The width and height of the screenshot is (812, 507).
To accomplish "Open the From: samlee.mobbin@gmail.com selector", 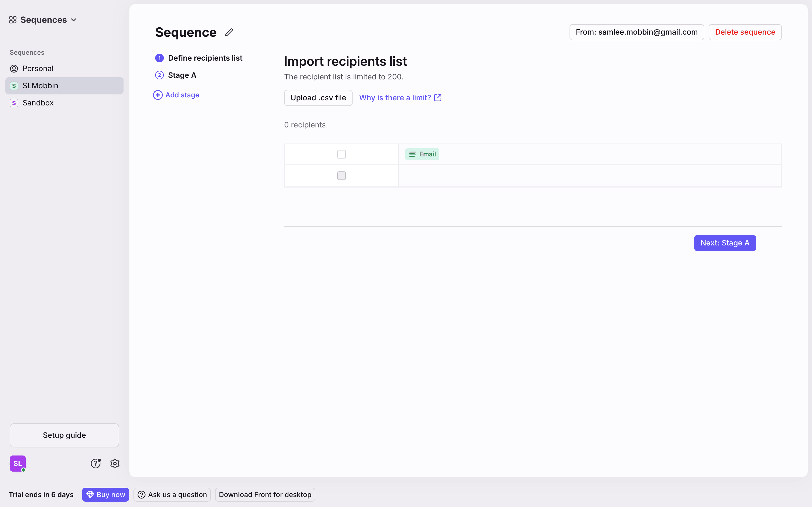I will coord(636,32).
